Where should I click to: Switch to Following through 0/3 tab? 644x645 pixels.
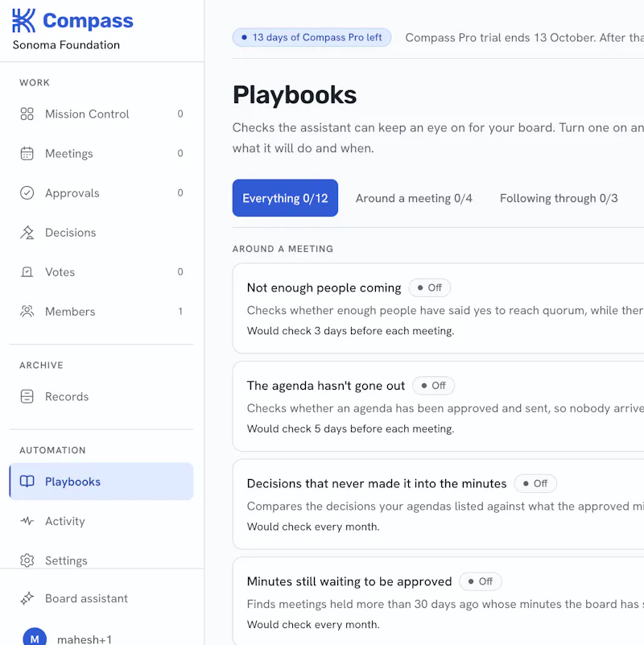pyautogui.click(x=559, y=198)
